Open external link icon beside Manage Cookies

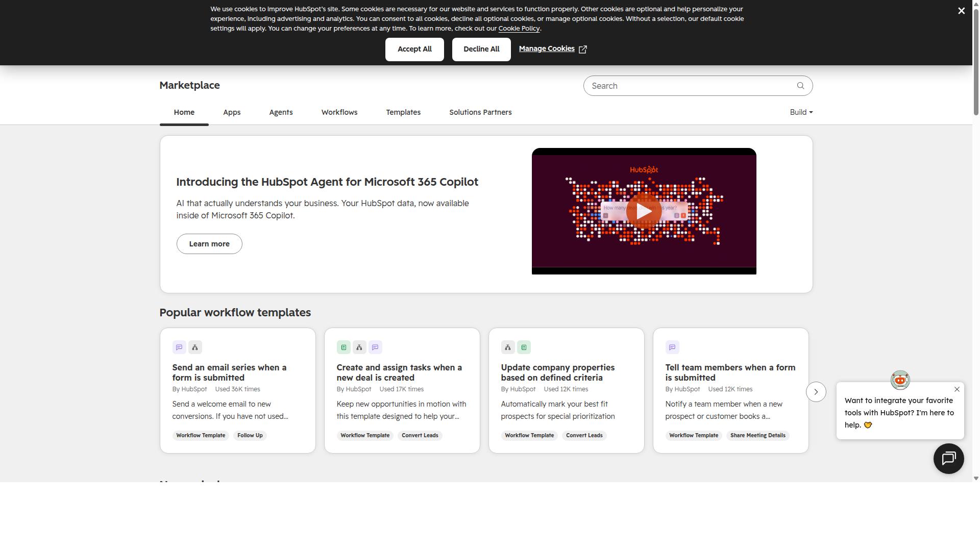(583, 49)
